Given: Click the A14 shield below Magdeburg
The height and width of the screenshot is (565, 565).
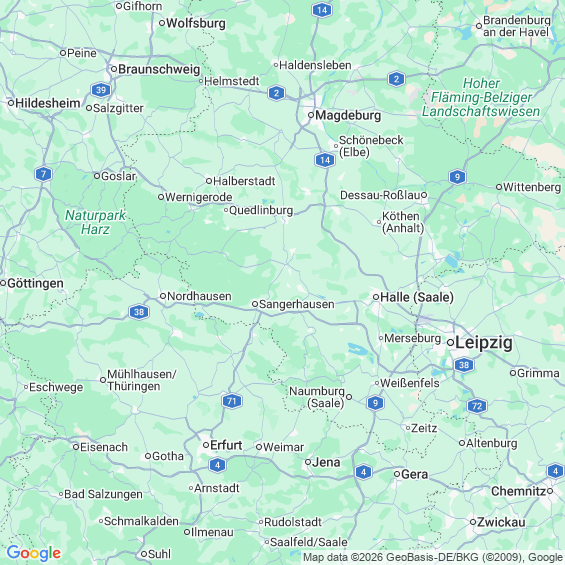Looking at the screenshot, I should tap(325, 160).
